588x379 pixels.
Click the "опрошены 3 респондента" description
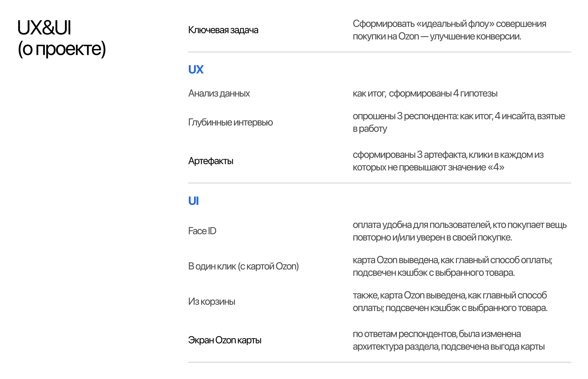pos(458,122)
